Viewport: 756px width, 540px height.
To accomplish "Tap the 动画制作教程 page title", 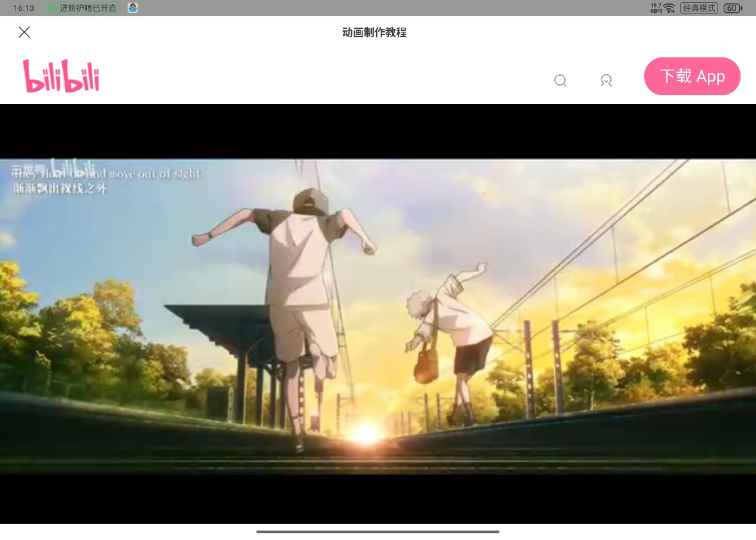I will tap(375, 32).
